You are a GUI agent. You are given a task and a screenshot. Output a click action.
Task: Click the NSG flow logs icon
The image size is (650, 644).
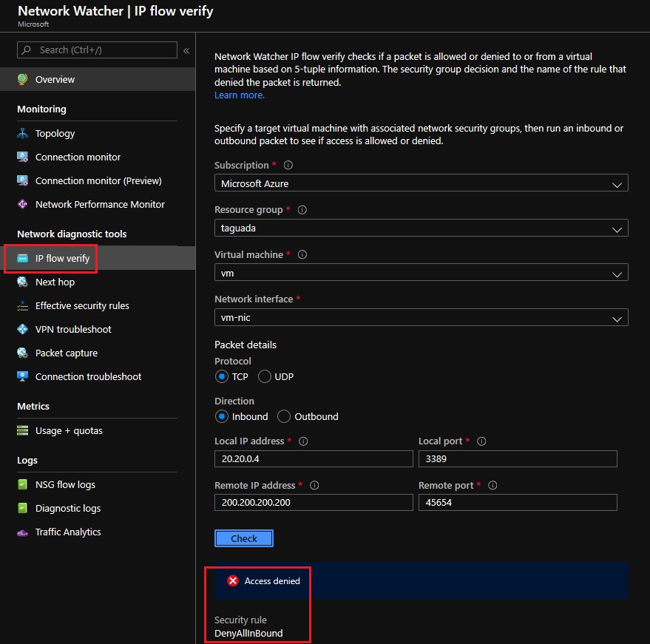pos(22,484)
